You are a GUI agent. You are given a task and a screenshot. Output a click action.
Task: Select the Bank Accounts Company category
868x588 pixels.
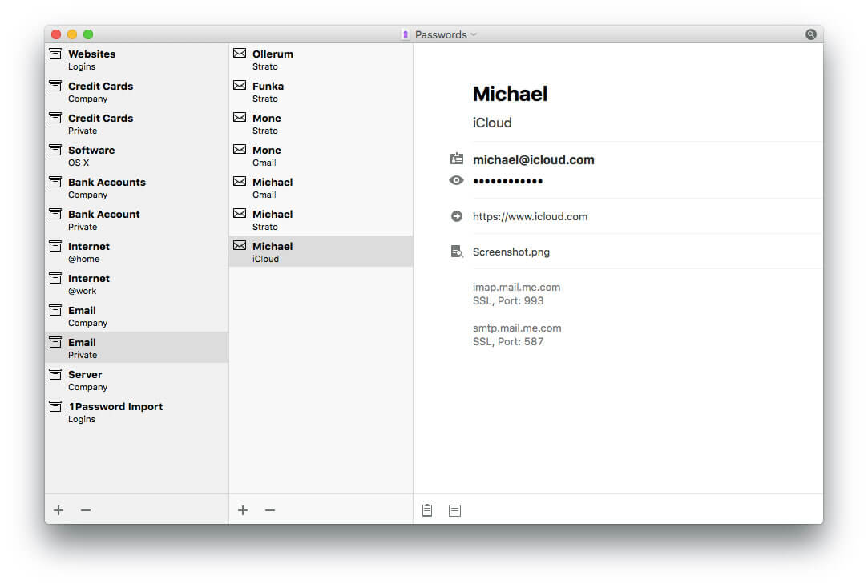click(x=137, y=188)
